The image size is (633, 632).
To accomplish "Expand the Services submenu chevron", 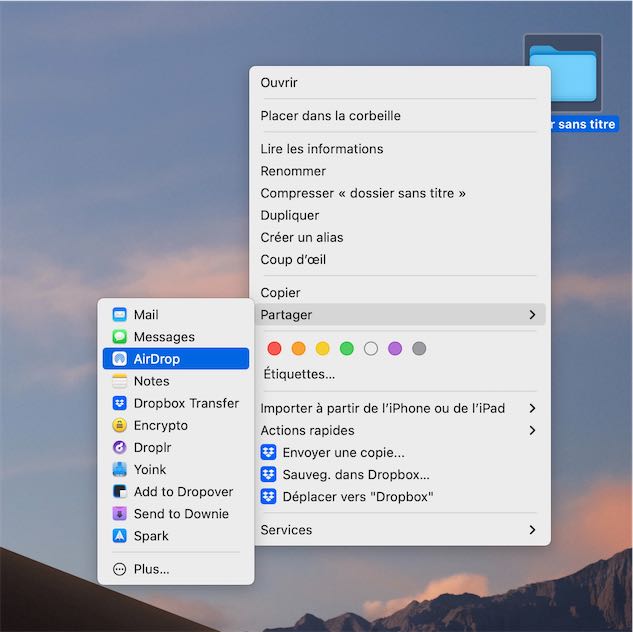I will pyautogui.click(x=532, y=530).
